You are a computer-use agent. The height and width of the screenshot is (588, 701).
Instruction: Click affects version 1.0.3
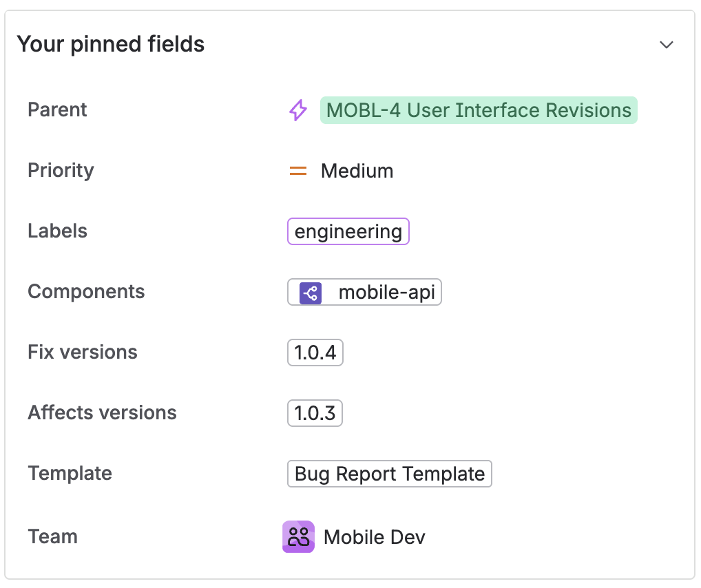point(315,413)
